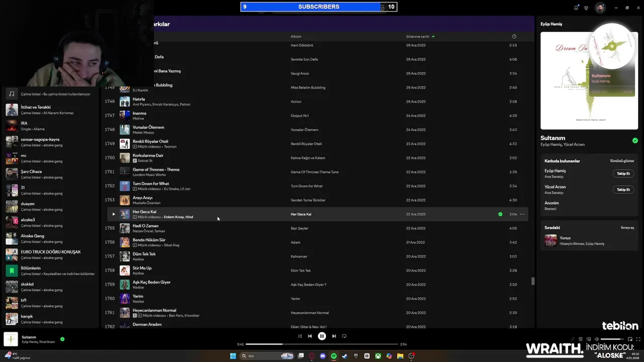Toggle shuffle playback
644x362 pixels.
click(x=300, y=336)
